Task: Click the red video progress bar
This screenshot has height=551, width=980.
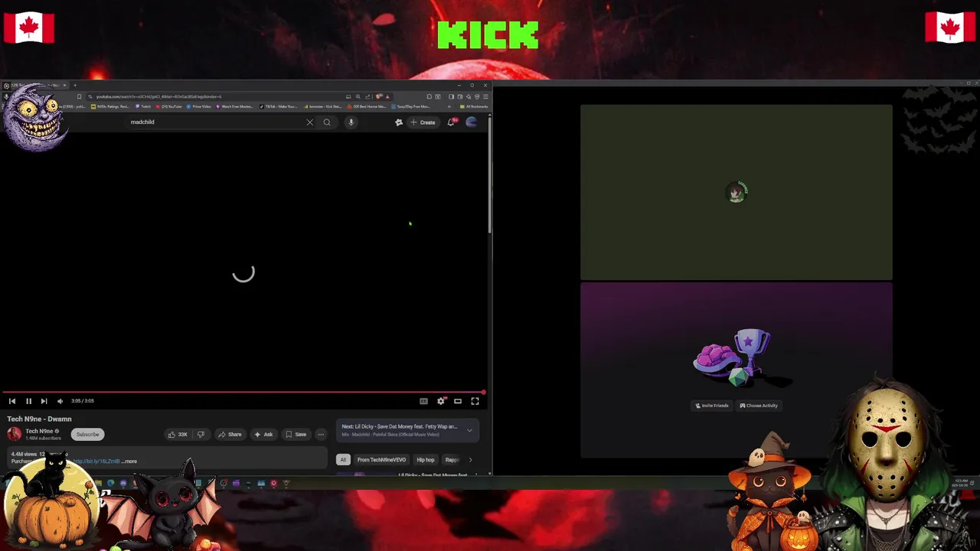Action: (x=243, y=393)
